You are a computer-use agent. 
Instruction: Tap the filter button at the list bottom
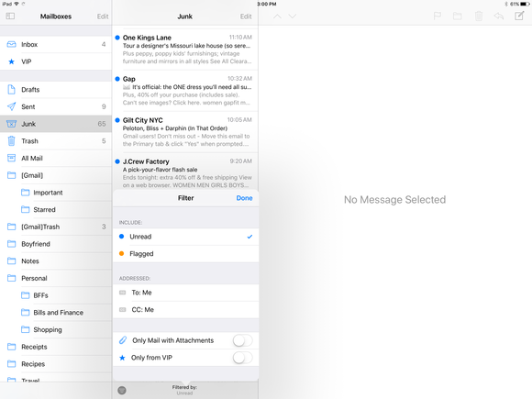[122, 390]
